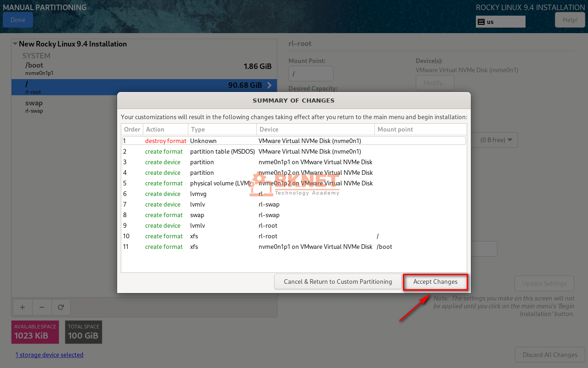
Task: Remove selected mount point with minus icon
Action: [x=42, y=307]
